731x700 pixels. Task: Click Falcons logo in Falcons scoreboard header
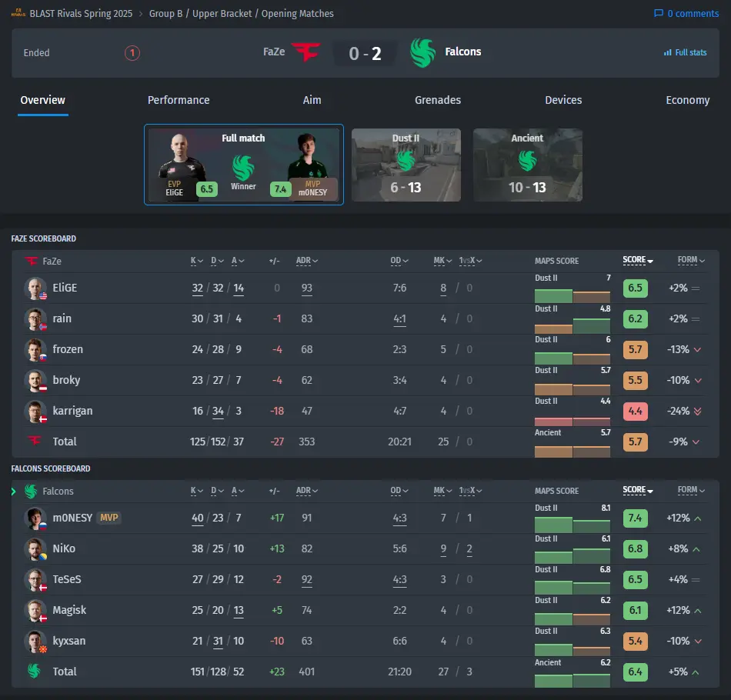pyautogui.click(x=31, y=492)
